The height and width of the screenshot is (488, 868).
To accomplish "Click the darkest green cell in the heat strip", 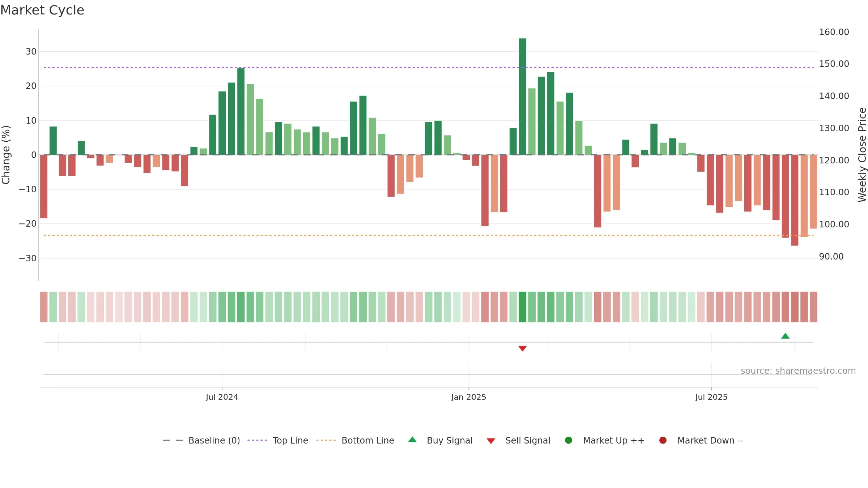I will [x=522, y=307].
